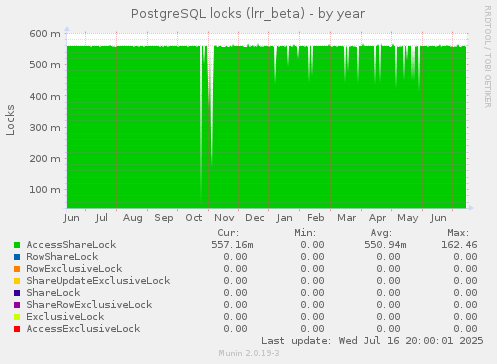Click the Last update timestamp text

point(372,341)
